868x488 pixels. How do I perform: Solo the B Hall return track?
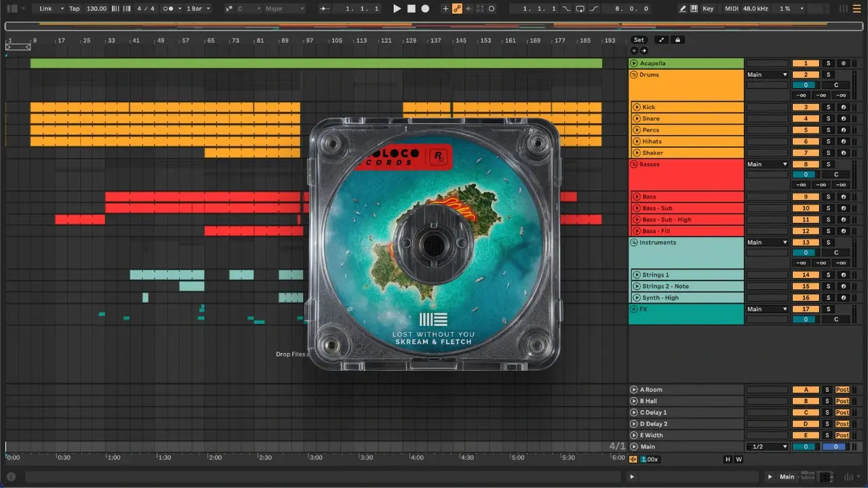tap(827, 401)
